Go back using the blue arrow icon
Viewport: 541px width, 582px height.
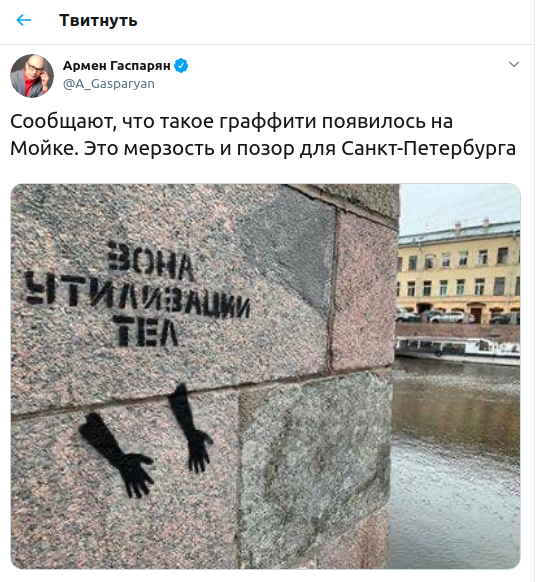[24, 20]
